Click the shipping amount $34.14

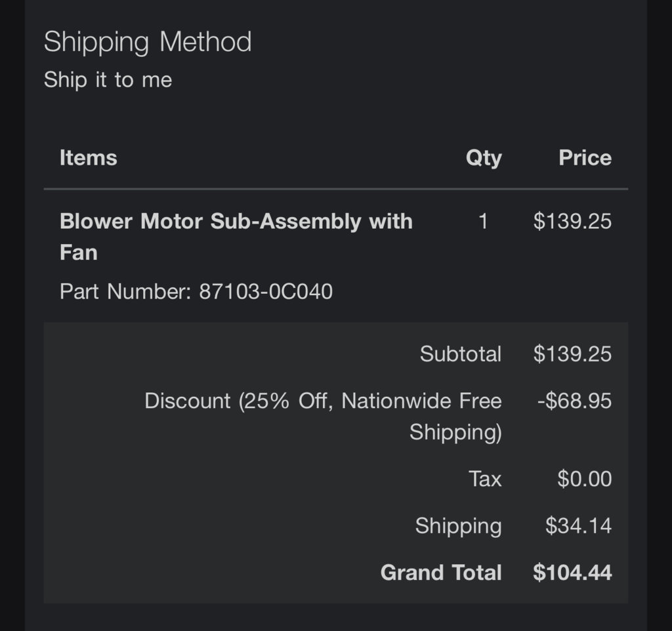578,525
